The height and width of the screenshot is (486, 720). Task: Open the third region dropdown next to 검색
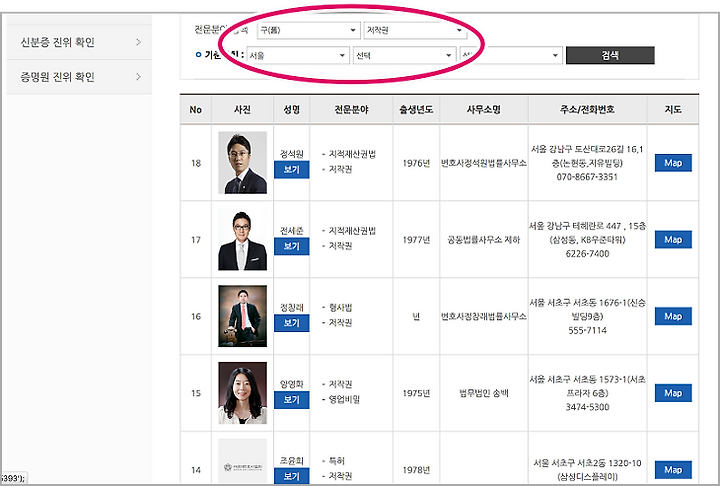[x=511, y=56]
